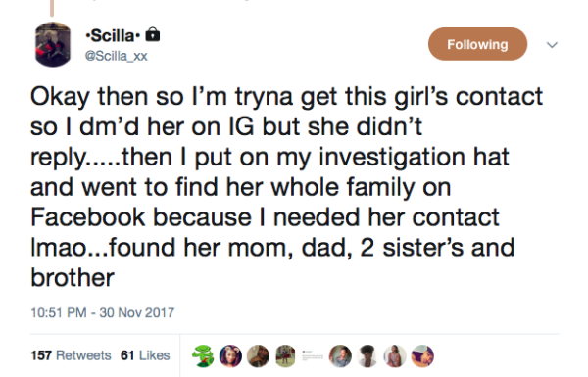The width and height of the screenshot is (588, 377).
Task: Open the green plant cartoon liker avatar
Action: 203,356
